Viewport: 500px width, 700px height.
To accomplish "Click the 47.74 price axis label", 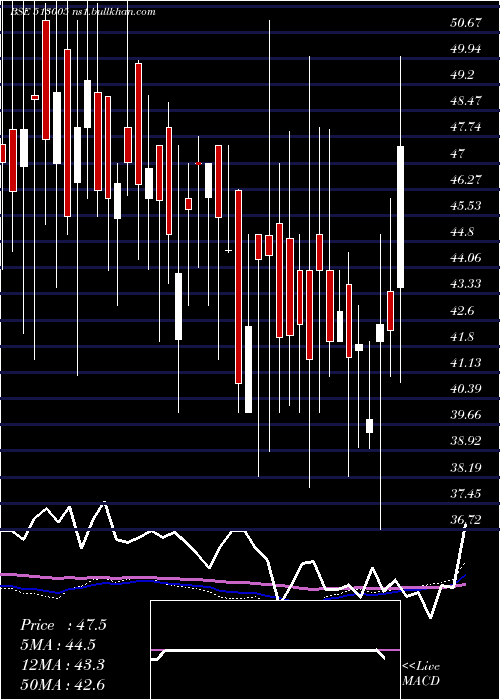I will tap(466, 127).
